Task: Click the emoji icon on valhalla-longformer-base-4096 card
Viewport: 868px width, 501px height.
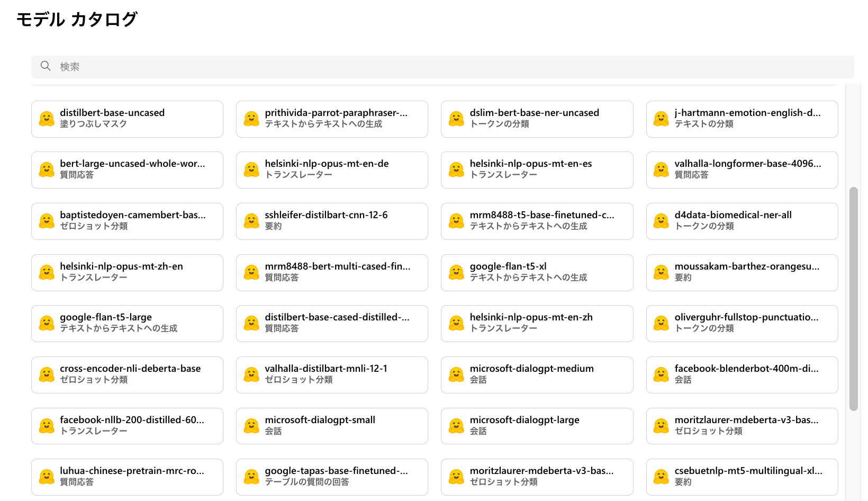Action: [661, 169]
